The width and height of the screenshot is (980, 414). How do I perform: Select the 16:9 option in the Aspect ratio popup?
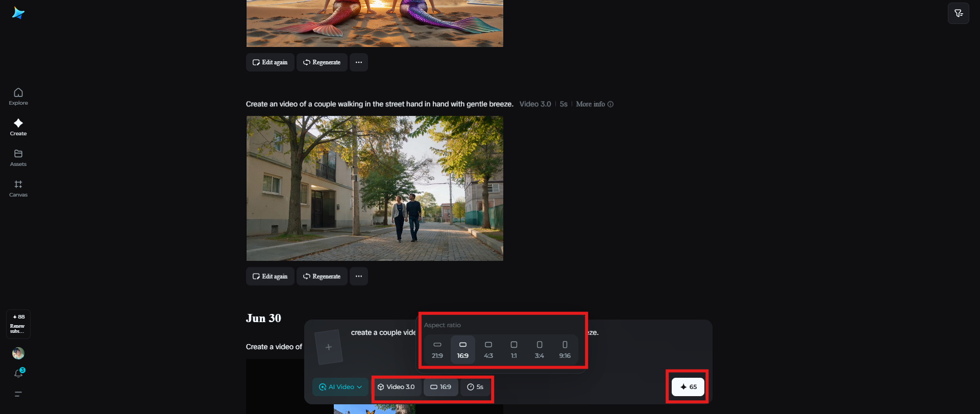(463, 350)
